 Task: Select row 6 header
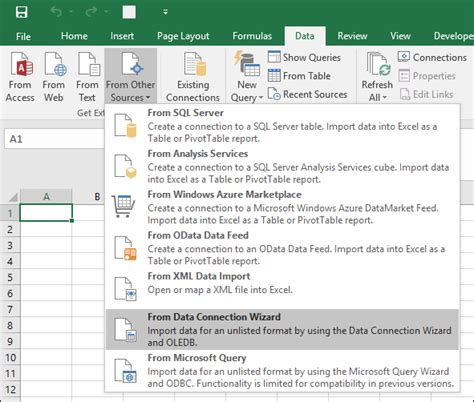click(x=10, y=293)
